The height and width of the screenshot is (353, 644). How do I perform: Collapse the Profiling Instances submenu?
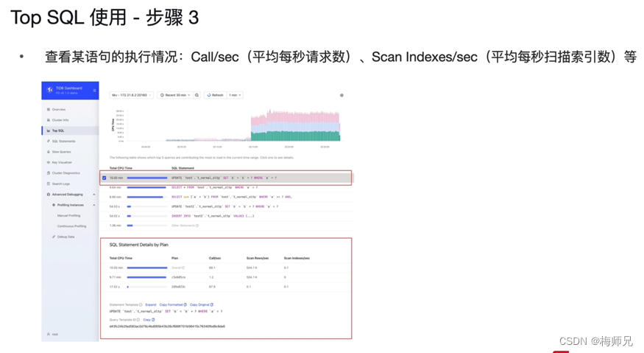94,206
